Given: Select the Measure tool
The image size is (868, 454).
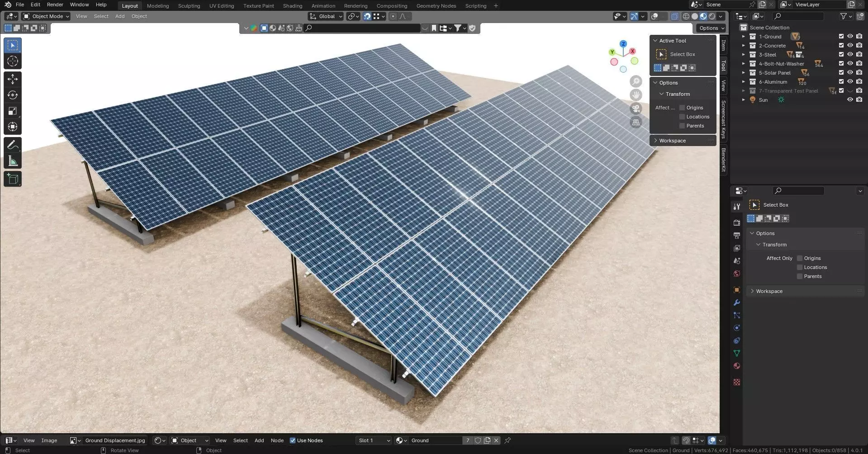Looking at the screenshot, I should (13, 161).
